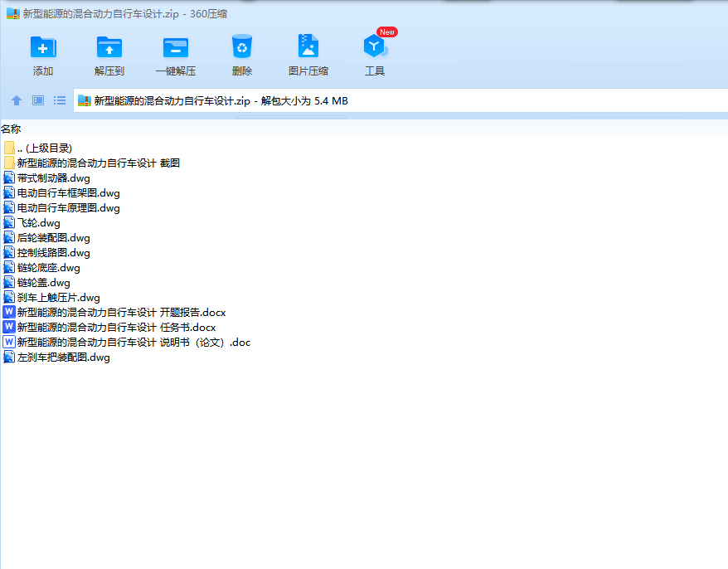Sort by the 名称 column header

click(x=11, y=129)
